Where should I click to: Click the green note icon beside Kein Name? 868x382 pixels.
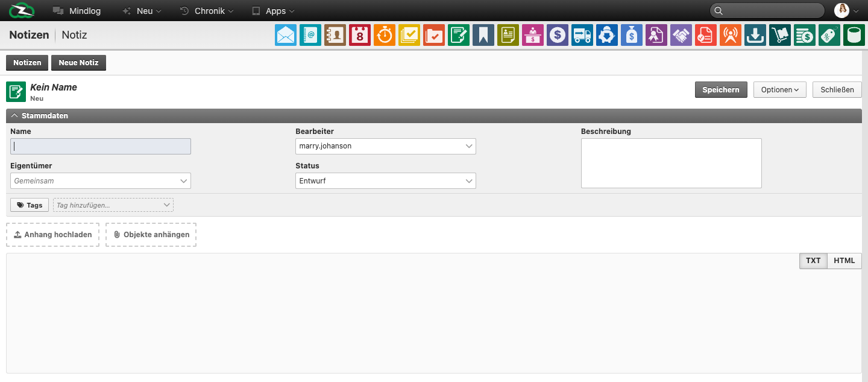click(x=16, y=92)
